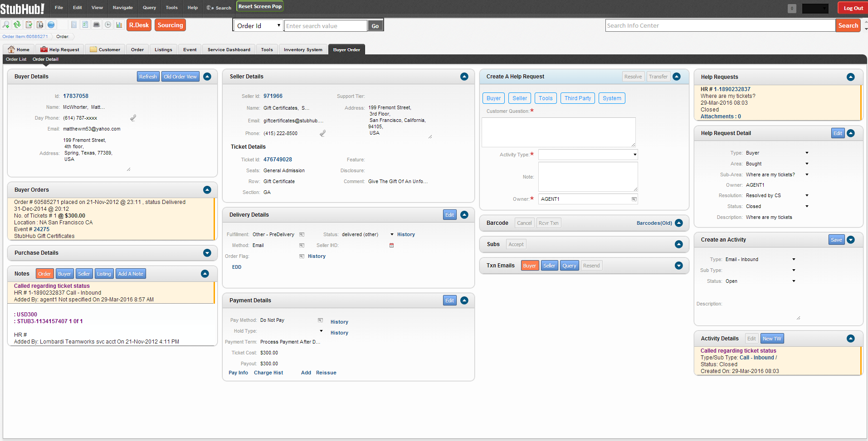
Task: Click the owner picker icon in Create A Help Request
Action: click(634, 199)
